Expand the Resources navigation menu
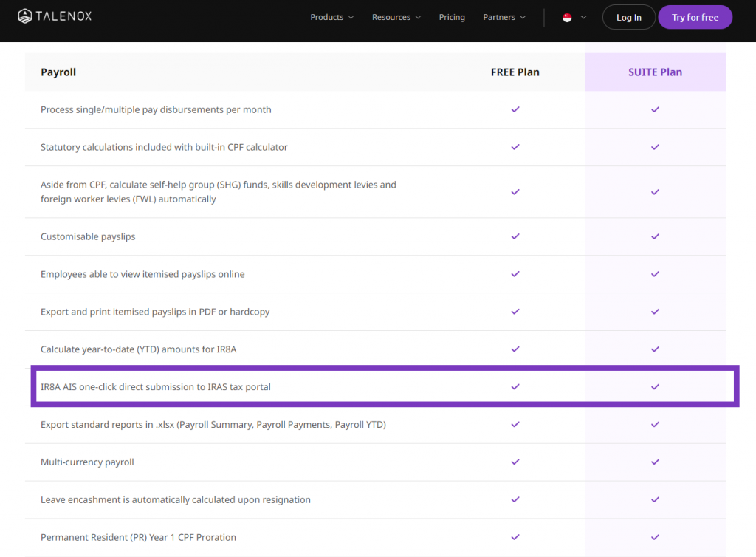This screenshot has height=557, width=756. click(x=396, y=18)
